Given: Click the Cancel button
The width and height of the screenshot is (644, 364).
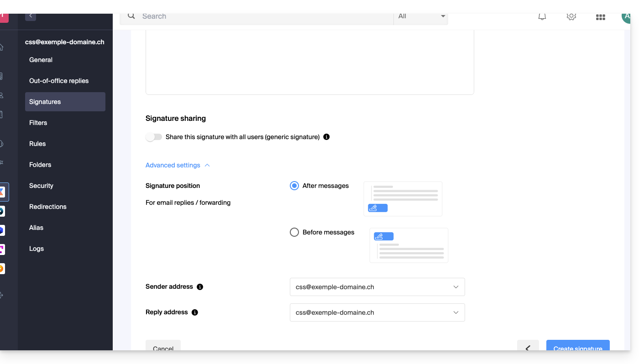Looking at the screenshot, I should (x=163, y=346).
